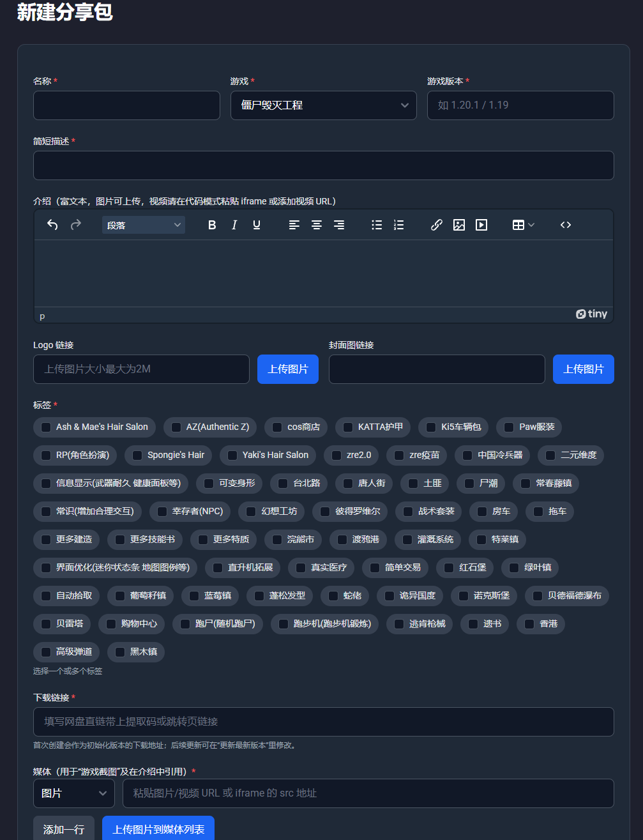Viewport: 643px width, 840px height.
Task: Click 上传图片 next to Logo 链接
Action: click(x=287, y=369)
